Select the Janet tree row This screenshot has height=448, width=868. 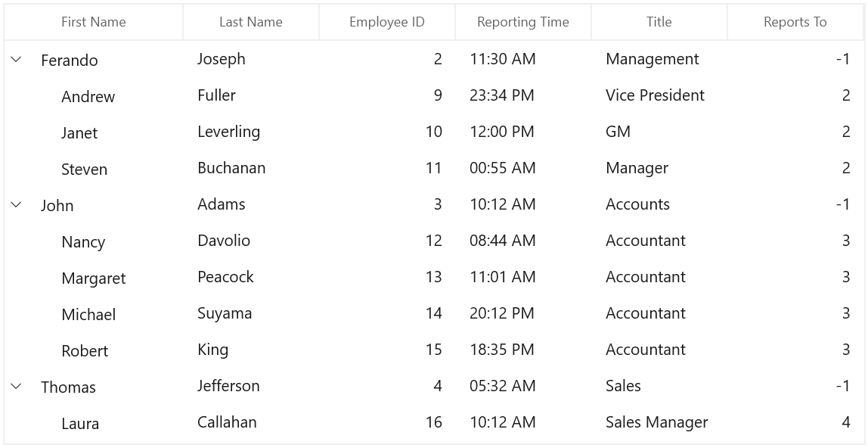[x=434, y=132]
